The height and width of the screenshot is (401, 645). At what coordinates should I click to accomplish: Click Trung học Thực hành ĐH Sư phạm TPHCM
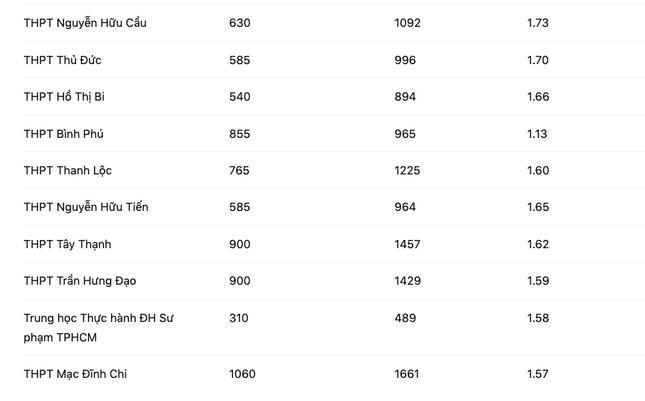click(x=99, y=327)
